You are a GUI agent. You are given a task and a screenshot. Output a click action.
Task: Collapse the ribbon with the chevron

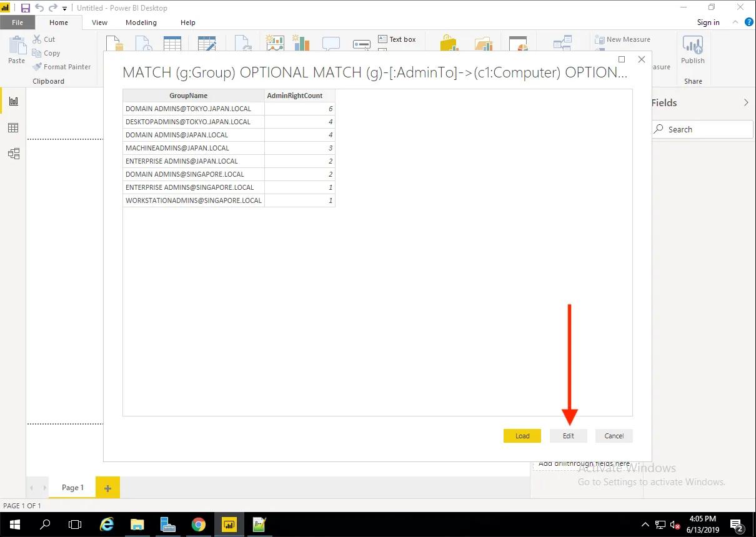pyautogui.click(x=734, y=22)
